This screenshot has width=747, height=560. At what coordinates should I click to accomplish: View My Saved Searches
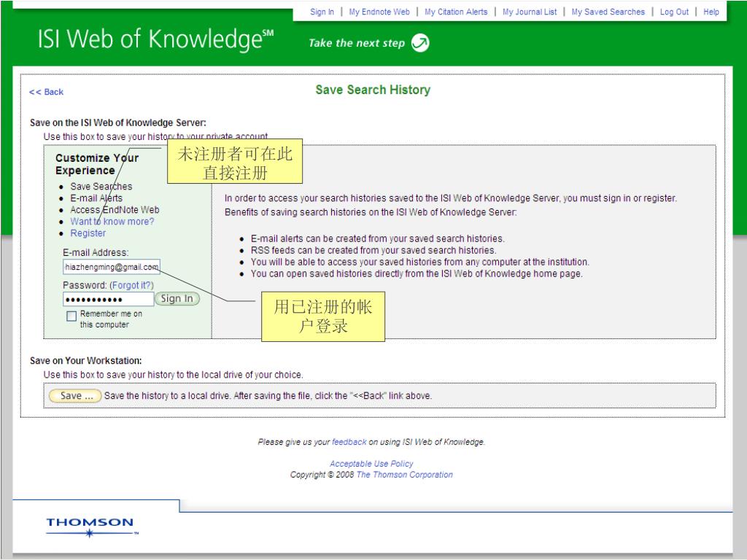pyautogui.click(x=608, y=12)
